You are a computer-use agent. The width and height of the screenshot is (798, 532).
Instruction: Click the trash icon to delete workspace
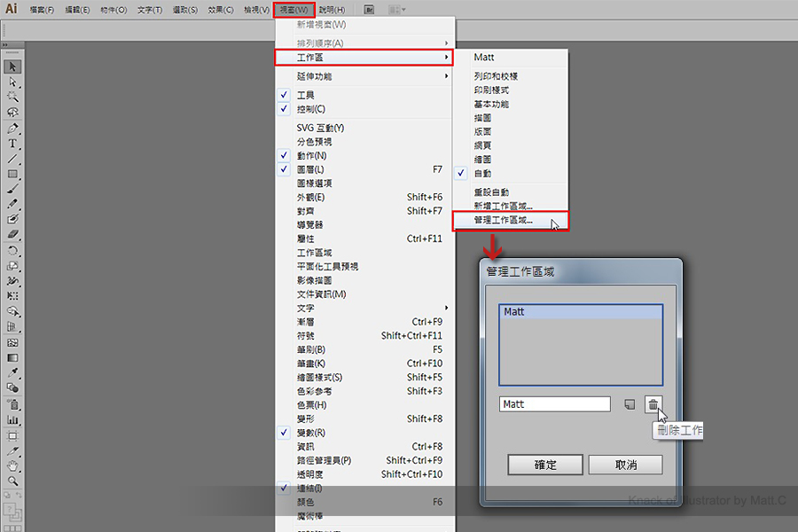pyautogui.click(x=653, y=404)
